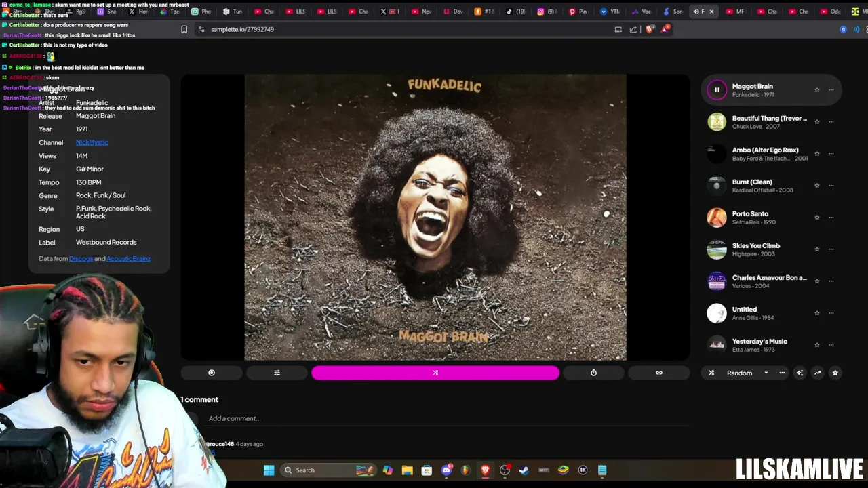The height and width of the screenshot is (488, 868).
Task: Favorite Charles Aznavour track with star
Action: coord(816,281)
